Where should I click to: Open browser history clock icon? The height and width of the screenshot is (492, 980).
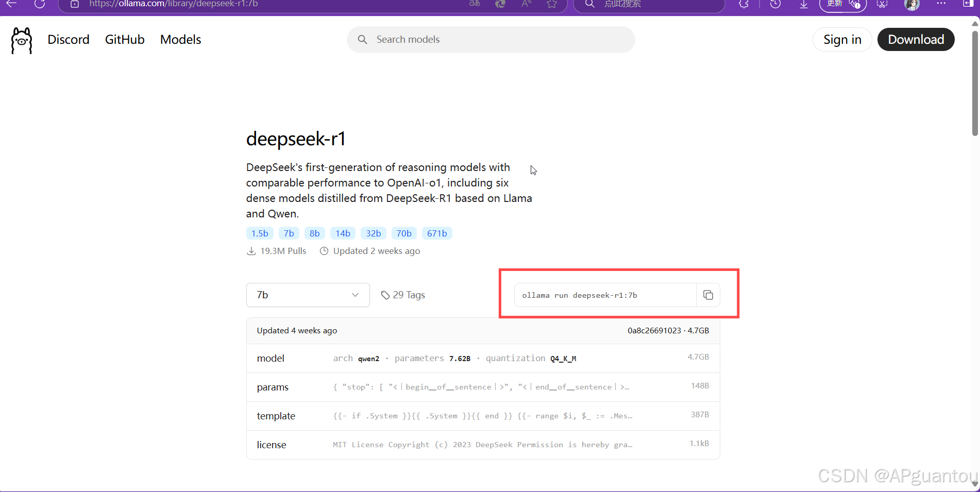coord(775,4)
